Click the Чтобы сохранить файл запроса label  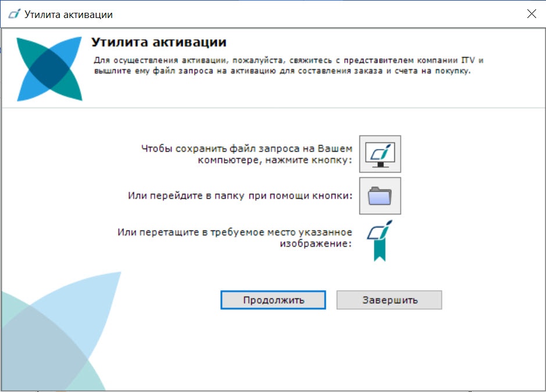247,154
